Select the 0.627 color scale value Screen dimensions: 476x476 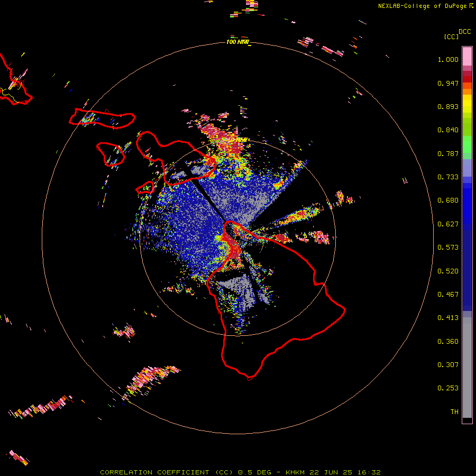pyautogui.click(x=448, y=224)
